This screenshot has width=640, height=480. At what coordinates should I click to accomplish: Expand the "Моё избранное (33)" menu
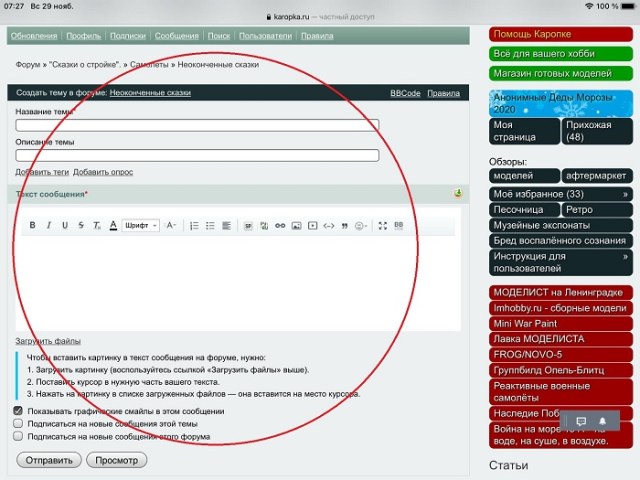point(560,193)
